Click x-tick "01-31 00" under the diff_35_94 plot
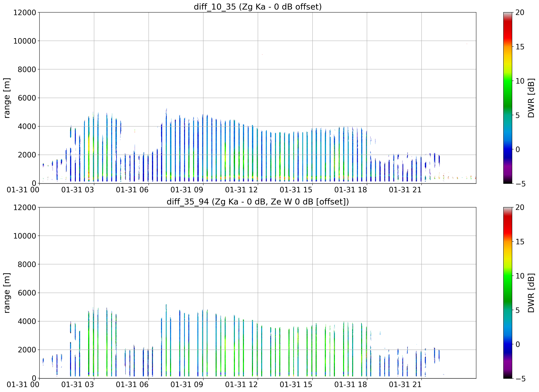Image resolution: width=539 pixels, height=392 pixels. [x=23, y=385]
